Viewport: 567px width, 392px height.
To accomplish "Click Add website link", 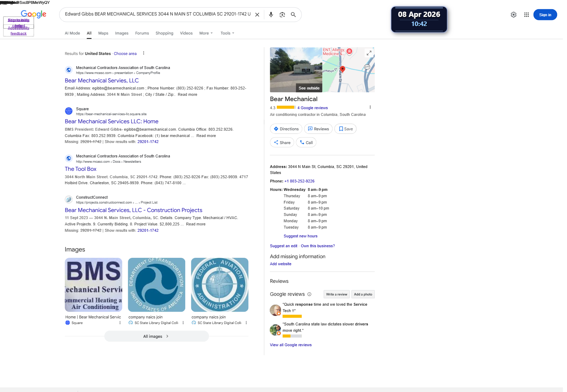I will point(281,264).
